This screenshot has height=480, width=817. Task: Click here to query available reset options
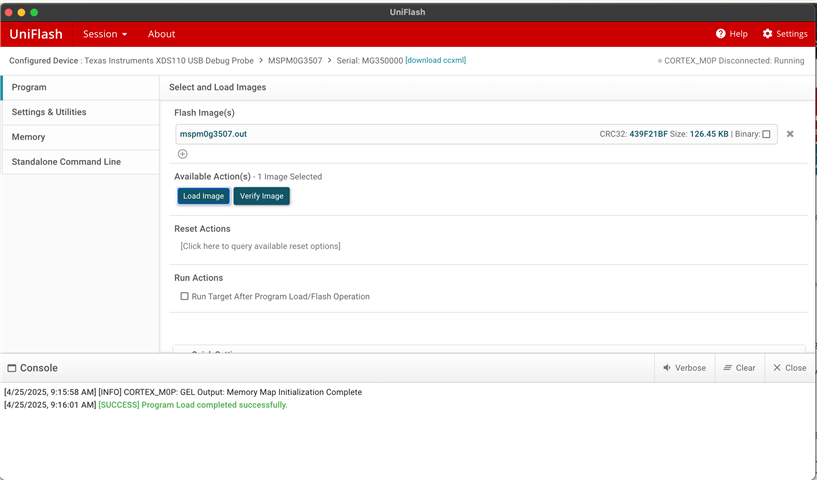261,246
